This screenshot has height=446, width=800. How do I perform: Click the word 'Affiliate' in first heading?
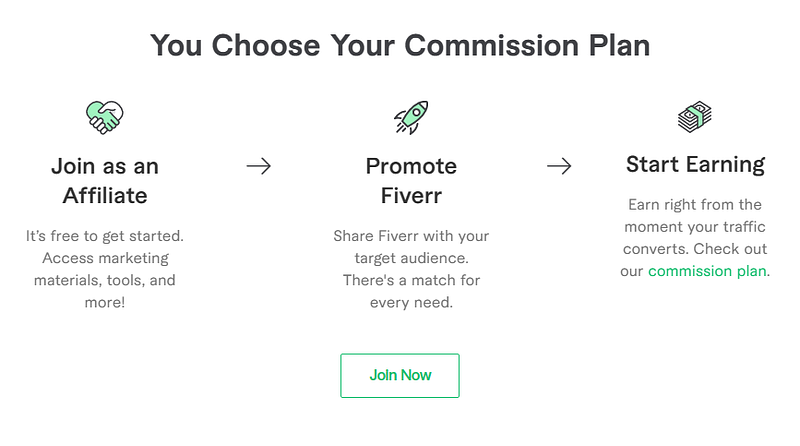point(105,195)
